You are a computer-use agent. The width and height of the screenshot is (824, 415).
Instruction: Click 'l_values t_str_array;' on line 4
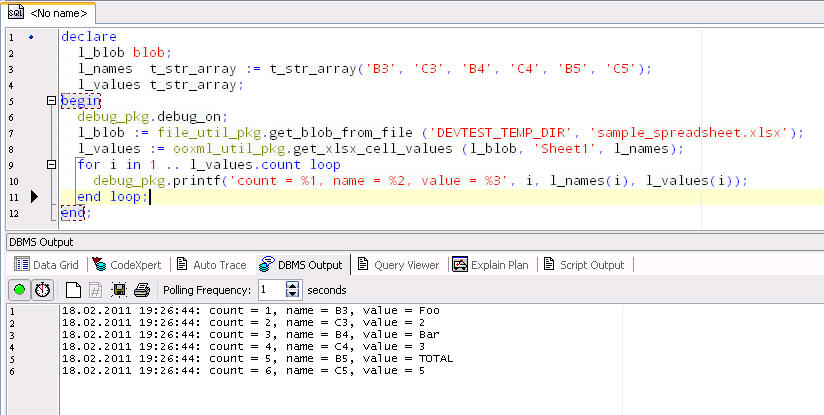[x=161, y=85]
